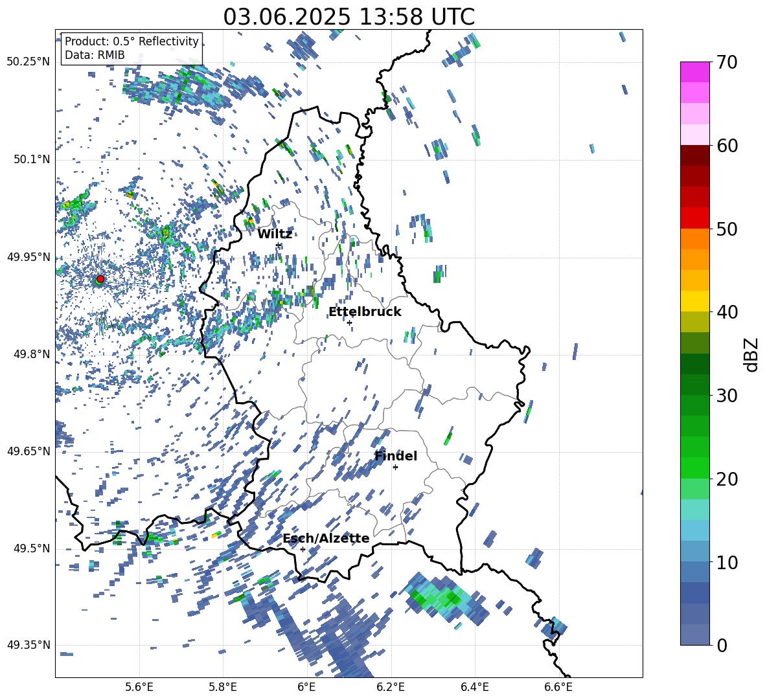
Task: Click the Ettelbruck station cross marker
Action: (349, 322)
